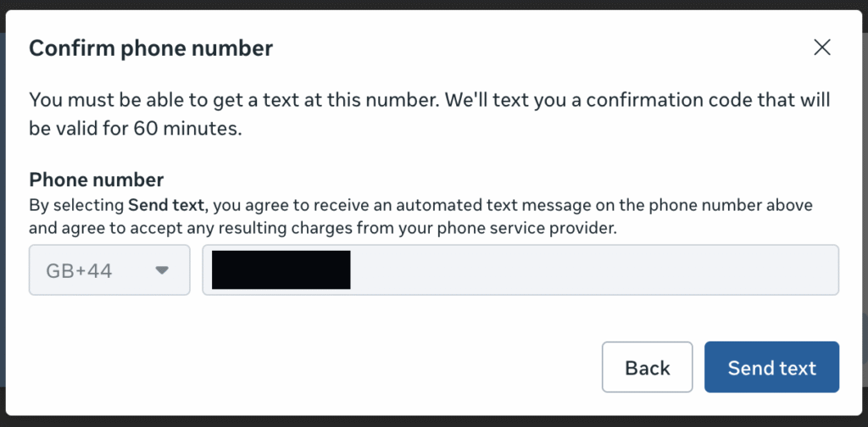
Task: Click the "Confirm phone number" heading
Action: [x=151, y=48]
